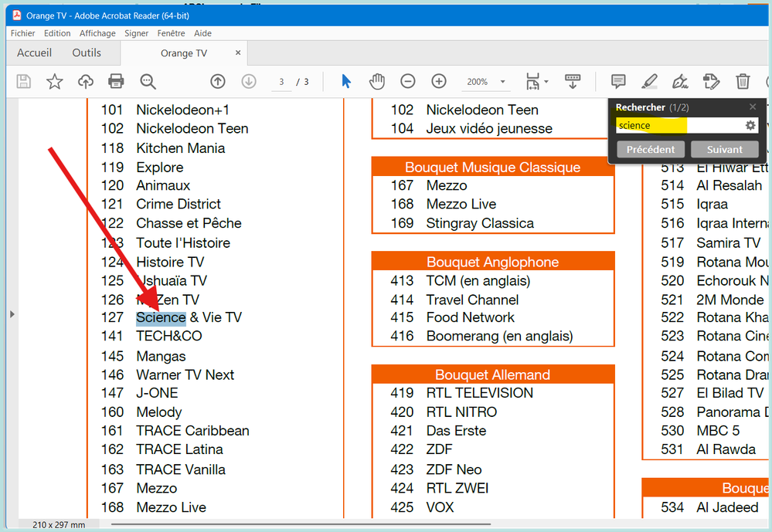Expand the page fit options dropdown

pos(546,82)
